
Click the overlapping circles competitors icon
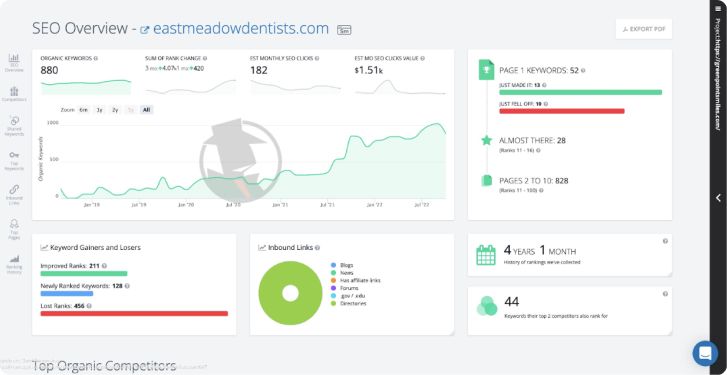point(487,306)
